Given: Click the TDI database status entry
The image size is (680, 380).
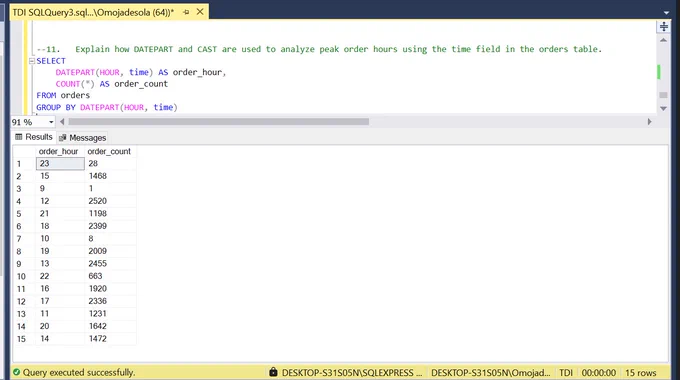Looking at the screenshot, I should click(x=566, y=373).
